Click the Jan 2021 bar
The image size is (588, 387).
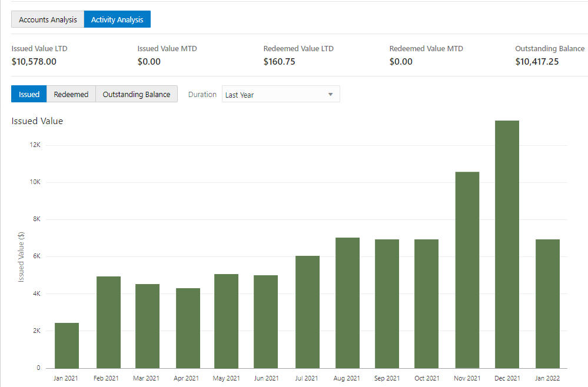67,345
